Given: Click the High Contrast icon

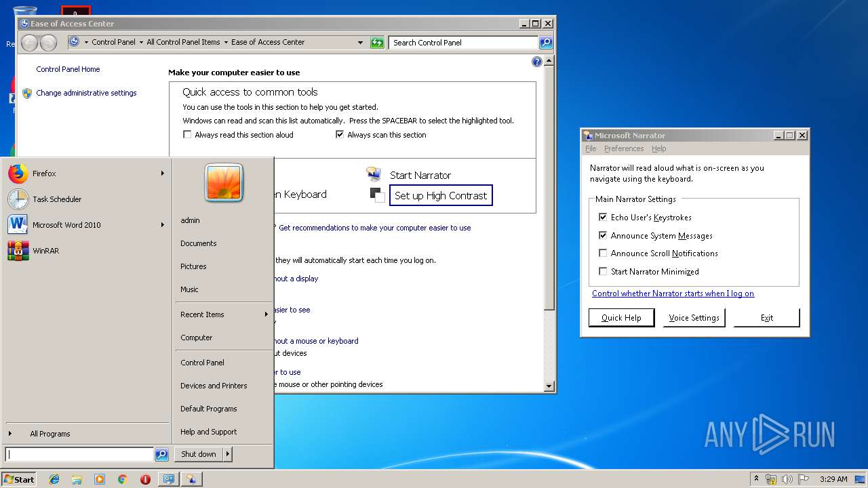Looking at the screenshot, I should (377, 195).
